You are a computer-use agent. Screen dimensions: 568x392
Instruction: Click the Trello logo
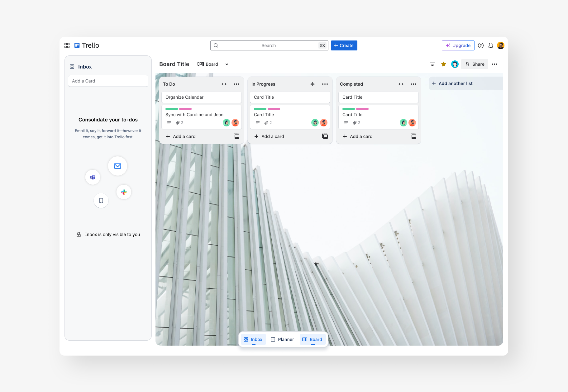(x=87, y=45)
